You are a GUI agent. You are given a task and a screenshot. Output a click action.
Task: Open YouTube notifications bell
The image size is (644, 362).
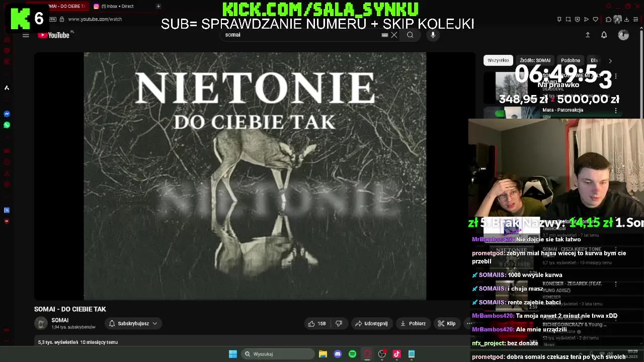(x=604, y=35)
